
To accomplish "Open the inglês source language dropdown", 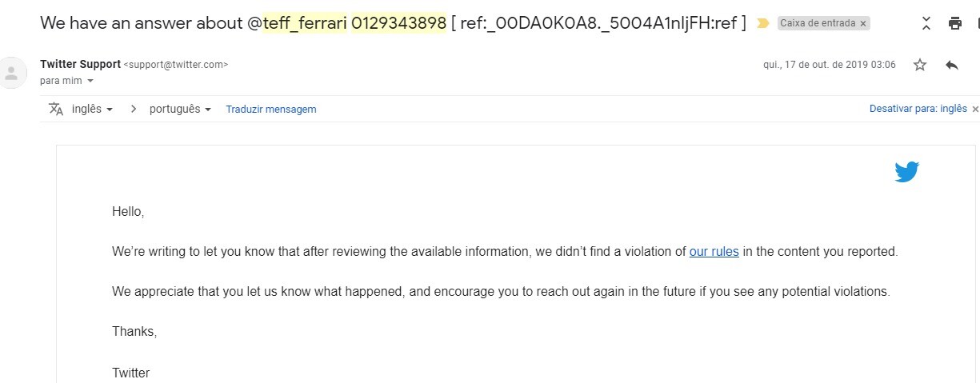I will 92,109.
